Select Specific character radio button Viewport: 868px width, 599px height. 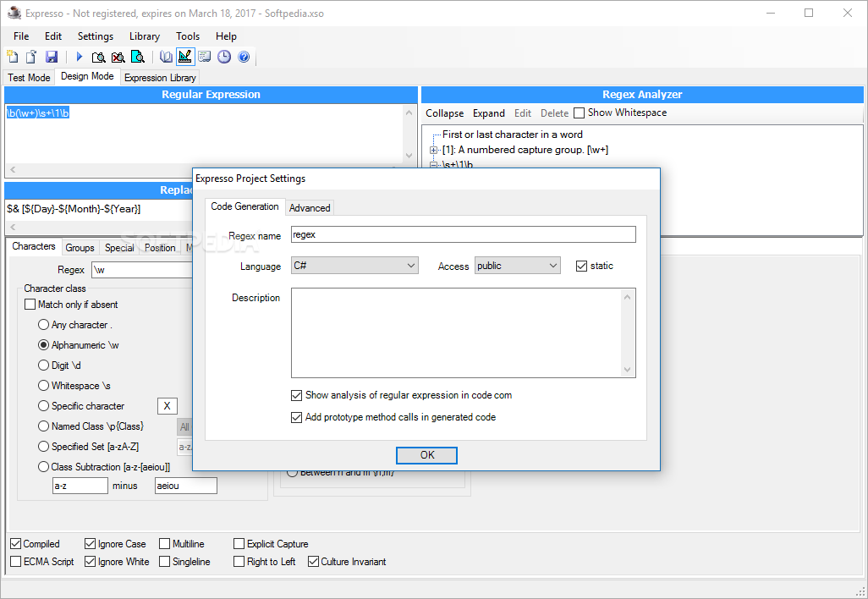[43, 406]
